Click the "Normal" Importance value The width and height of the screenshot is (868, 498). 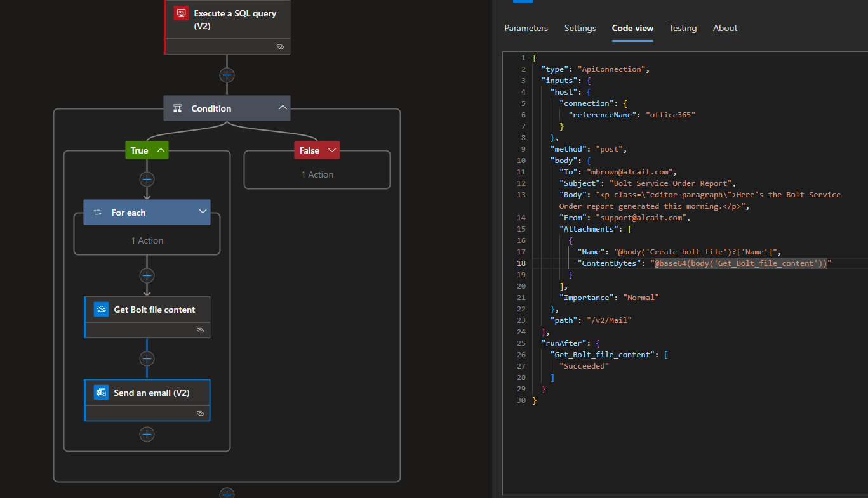(x=643, y=298)
